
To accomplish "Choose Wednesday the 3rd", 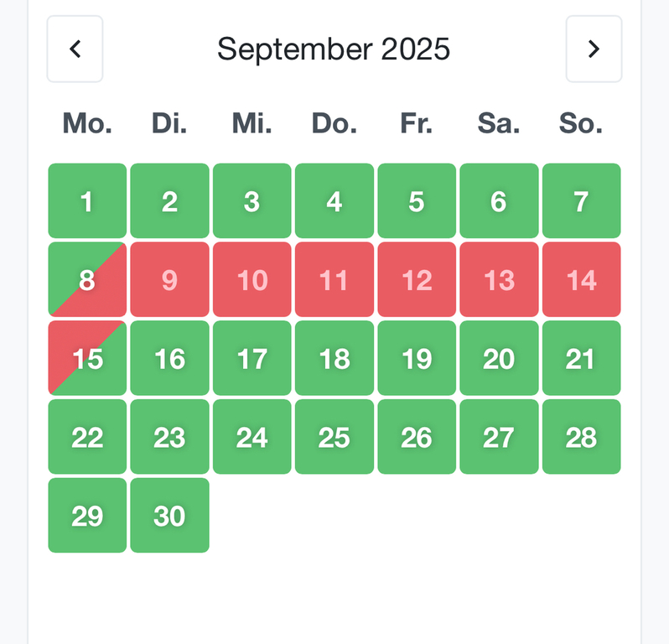I will click(x=252, y=201).
